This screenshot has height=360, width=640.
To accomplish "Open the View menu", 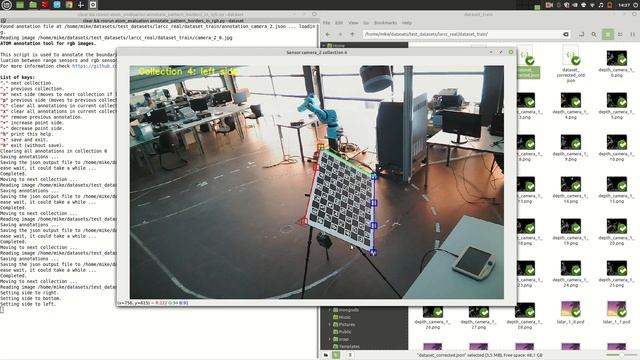I will click(x=353, y=23).
